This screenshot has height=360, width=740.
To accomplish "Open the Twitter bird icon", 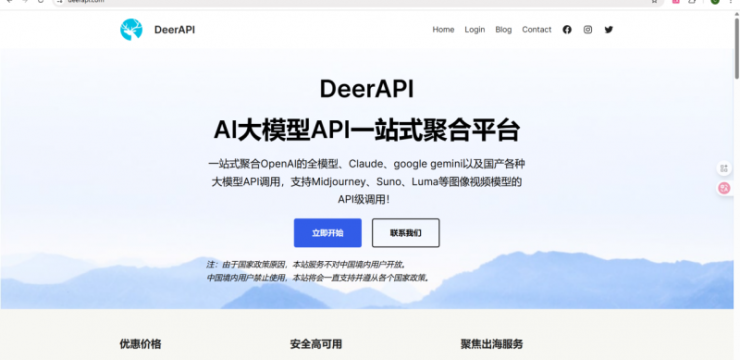I will point(609,30).
